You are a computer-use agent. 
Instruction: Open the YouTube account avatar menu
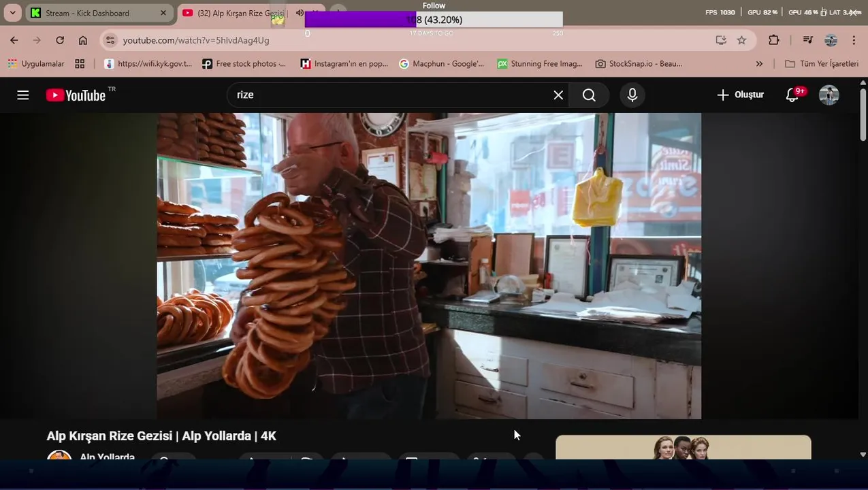829,95
